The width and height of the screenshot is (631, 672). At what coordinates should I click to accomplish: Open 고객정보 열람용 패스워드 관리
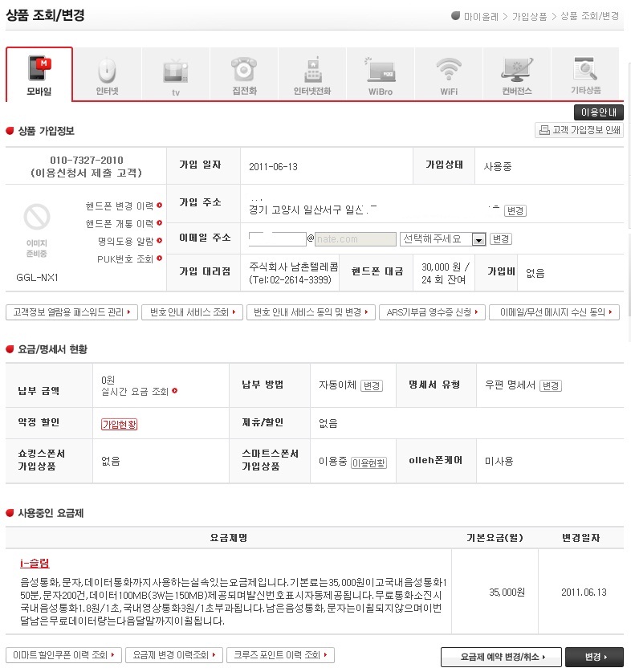click(x=71, y=312)
